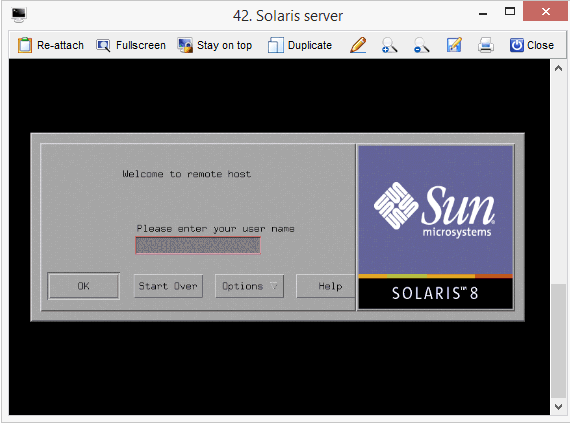
Task: Click 'Please enter your user name' label
Action: tap(215, 229)
